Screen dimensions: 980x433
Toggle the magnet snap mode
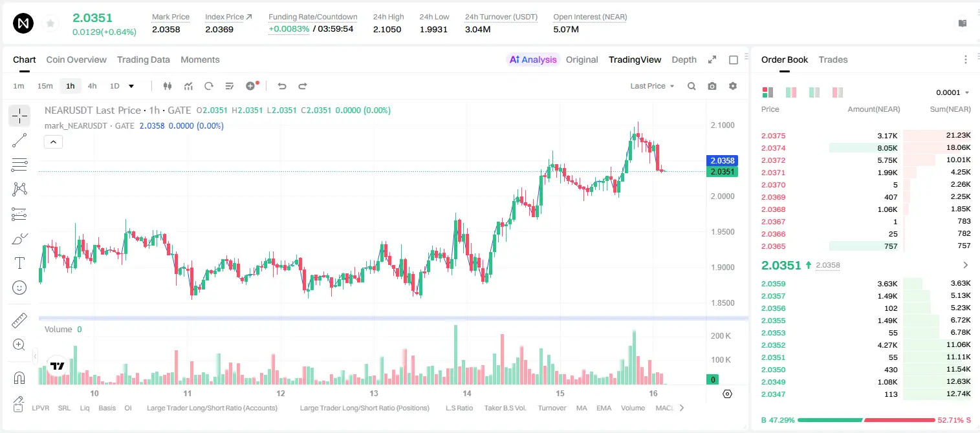pyautogui.click(x=19, y=377)
